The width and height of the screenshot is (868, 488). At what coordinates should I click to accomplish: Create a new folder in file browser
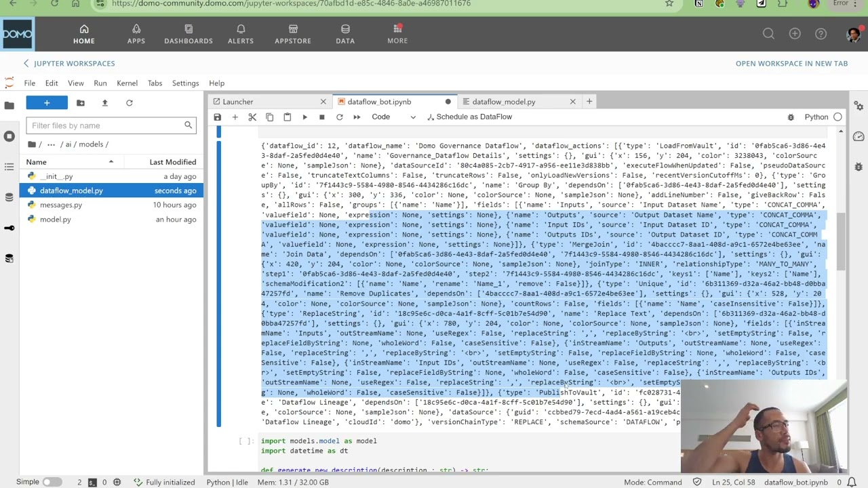tap(81, 103)
